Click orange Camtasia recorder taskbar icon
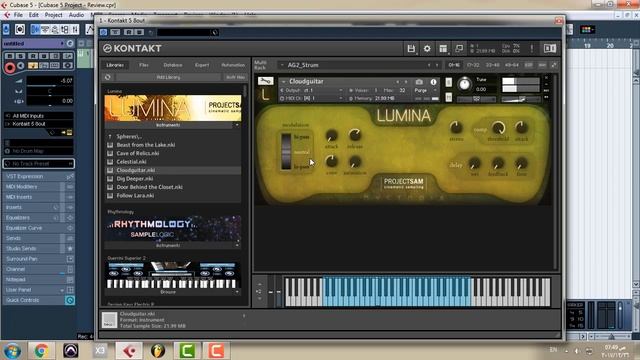The width and height of the screenshot is (640, 360). click(x=216, y=351)
